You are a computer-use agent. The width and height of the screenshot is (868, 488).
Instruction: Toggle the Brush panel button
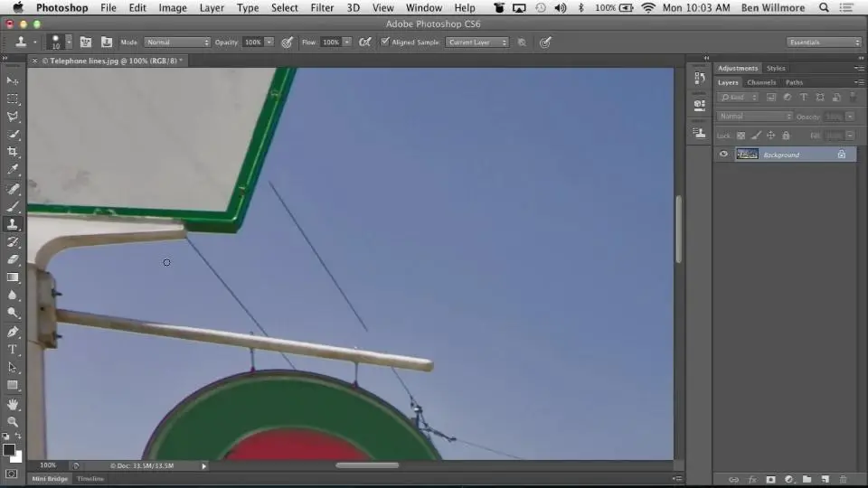pos(85,42)
